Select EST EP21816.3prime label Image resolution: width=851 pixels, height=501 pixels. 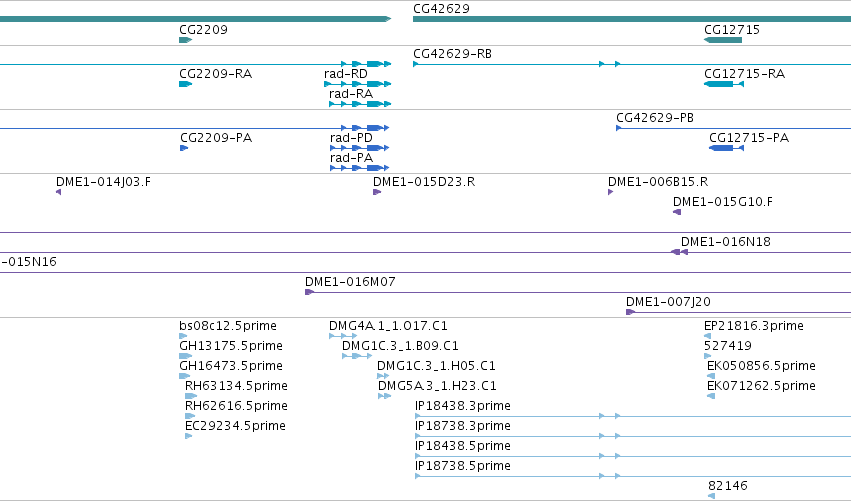tap(754, 326)
